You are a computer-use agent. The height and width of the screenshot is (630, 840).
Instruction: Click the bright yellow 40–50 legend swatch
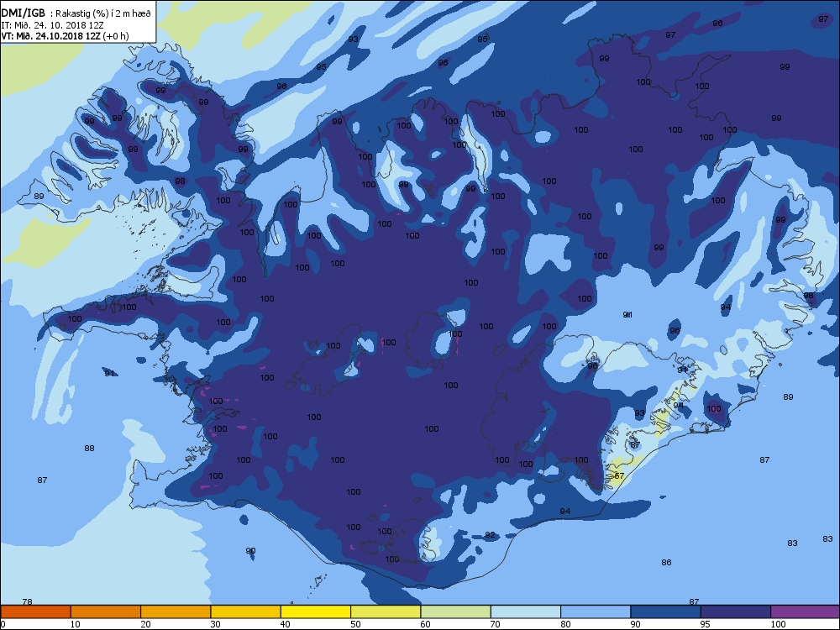[x=316, y=612]
